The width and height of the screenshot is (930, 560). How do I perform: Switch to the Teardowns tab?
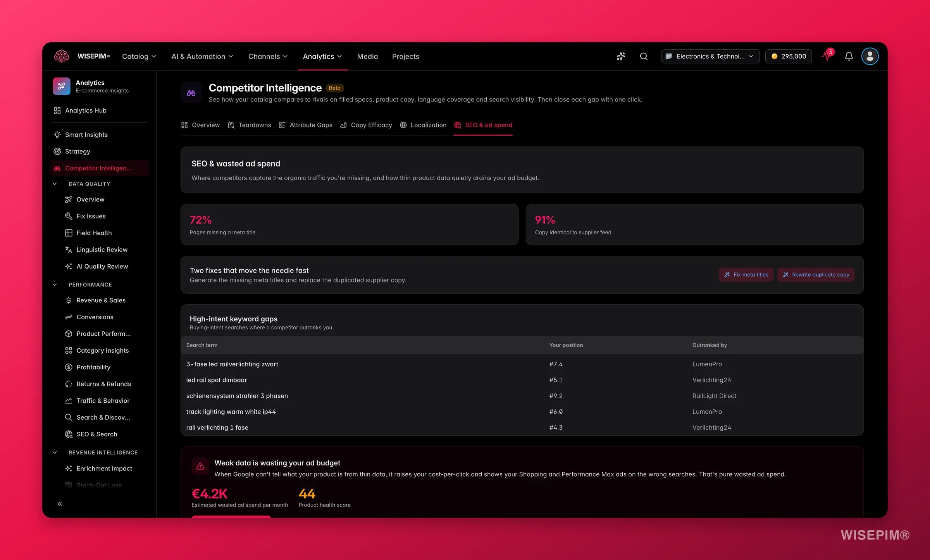pyautogui.click(x=250, y=125)
